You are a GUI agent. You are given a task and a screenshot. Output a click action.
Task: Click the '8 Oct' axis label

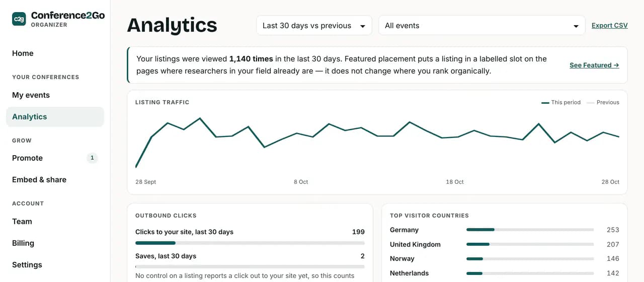(301, 182)
